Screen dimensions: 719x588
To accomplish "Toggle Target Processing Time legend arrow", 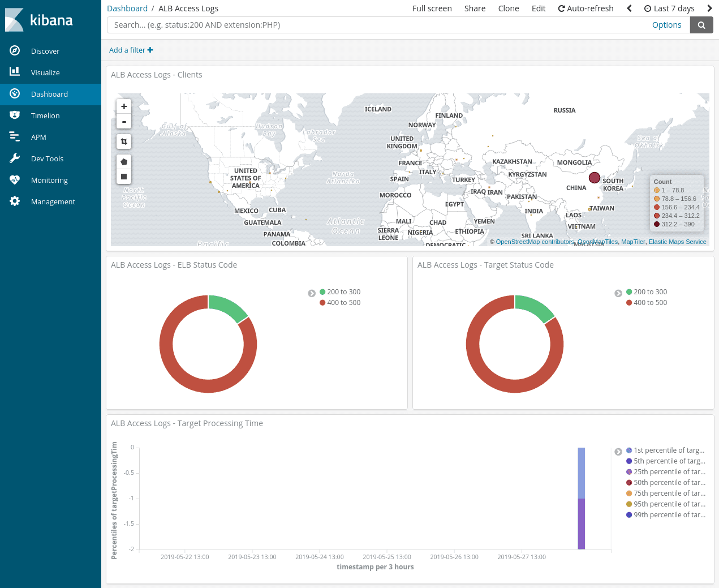I will click(x=618, y=452).
